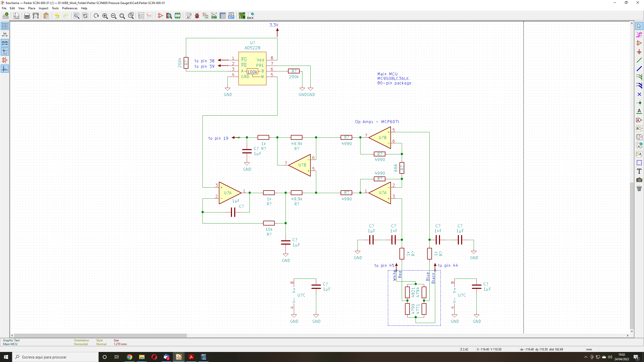The width and height of the screenshot is (644, 362).
Task: Toggle grid visibility
Action: pyautogui.click(x=5, y=26)
